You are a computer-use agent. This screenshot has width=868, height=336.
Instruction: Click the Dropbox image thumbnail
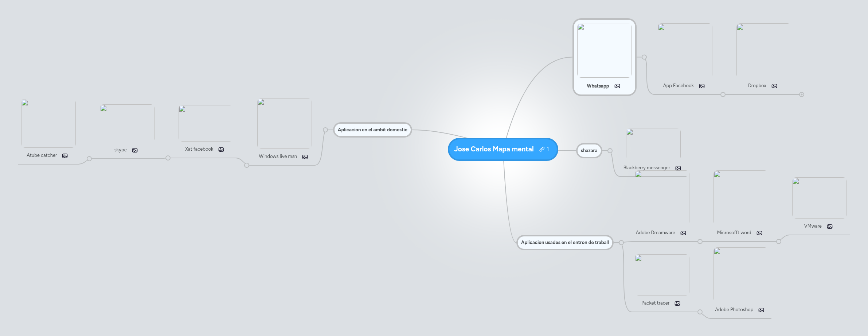[764, 51]
